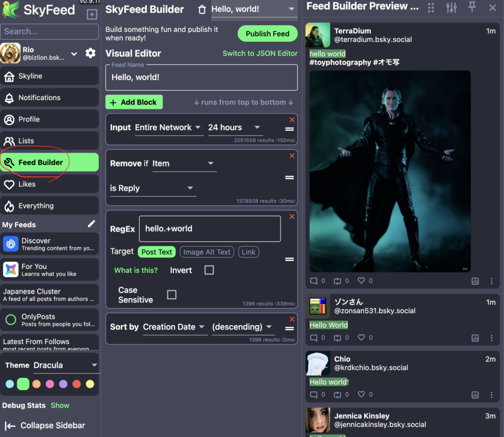Open Lists in sidebar
Viewport: 504px width, 437px height.
50,140
